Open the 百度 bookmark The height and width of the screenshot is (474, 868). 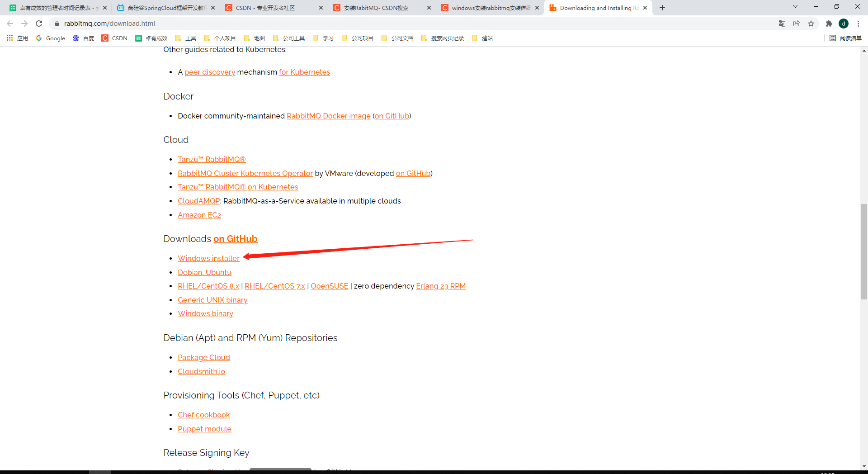pyautogui.click(x=84, y=38)
